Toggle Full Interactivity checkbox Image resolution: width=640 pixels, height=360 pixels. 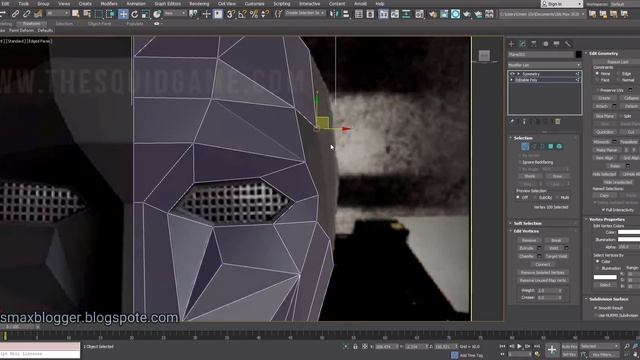coord(603,210)
